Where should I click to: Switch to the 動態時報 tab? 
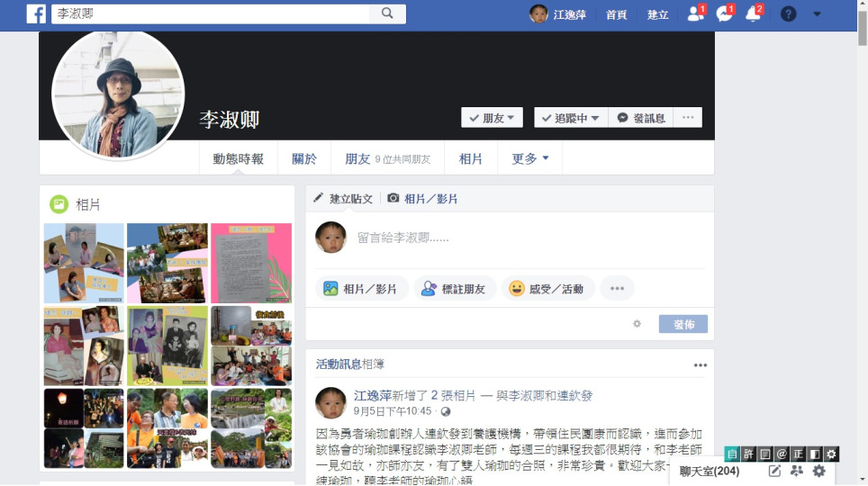(239, 159)
